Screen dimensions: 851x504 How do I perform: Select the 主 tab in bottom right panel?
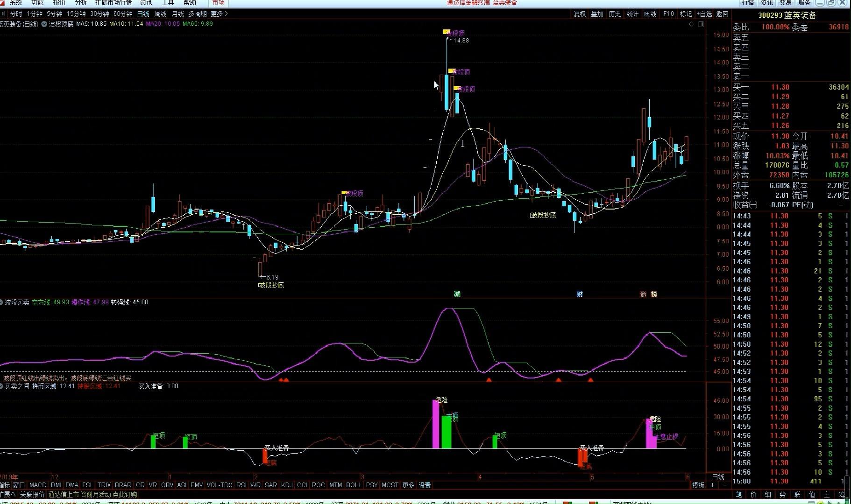[827, 495]
